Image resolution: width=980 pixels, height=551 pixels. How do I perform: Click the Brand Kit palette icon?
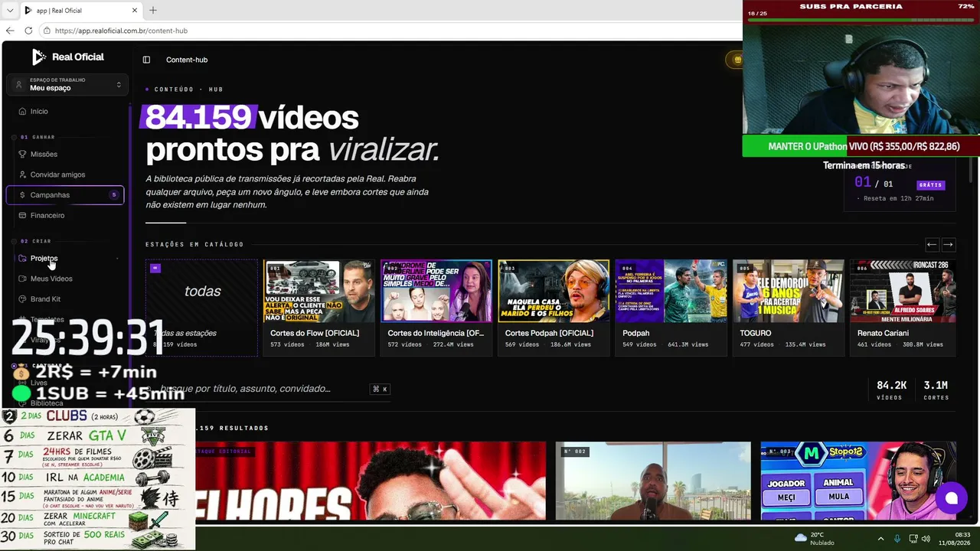point(22,299)
